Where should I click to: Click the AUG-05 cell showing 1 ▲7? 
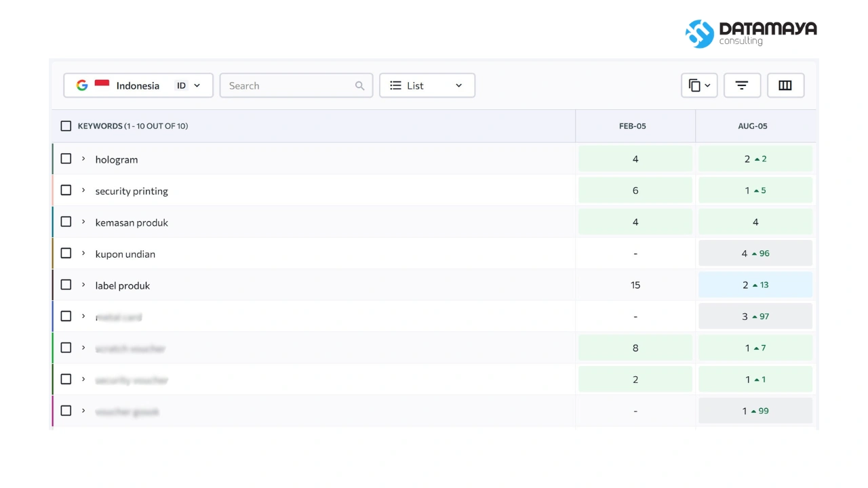pyautogui.click(x=755, y=348)
